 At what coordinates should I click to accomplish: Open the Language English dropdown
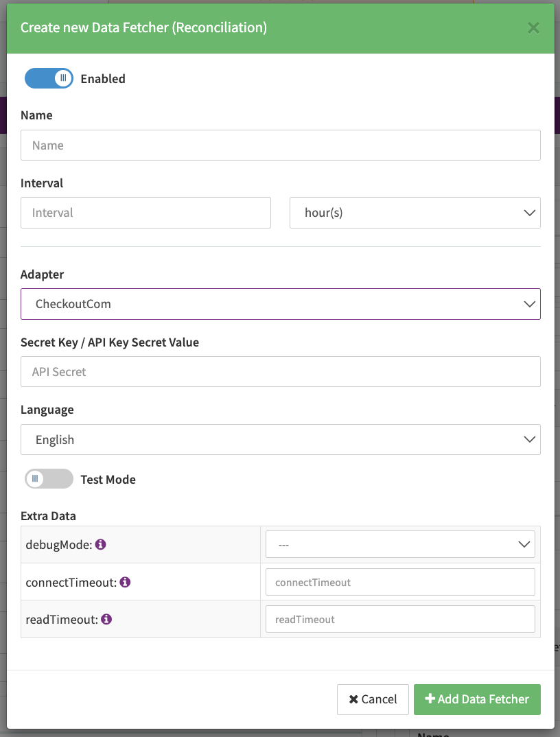[x=280, y=439]
